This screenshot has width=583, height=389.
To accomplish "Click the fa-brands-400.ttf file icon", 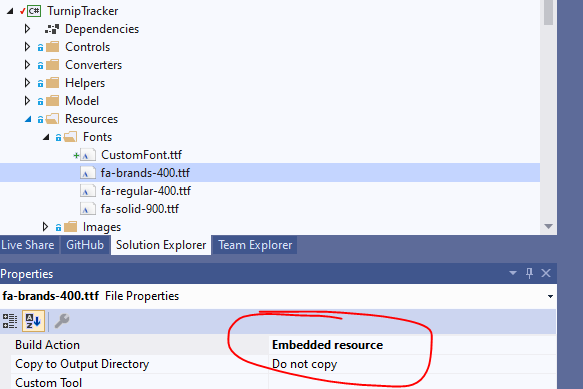I will pyautogui.click(x=88, y=173).
